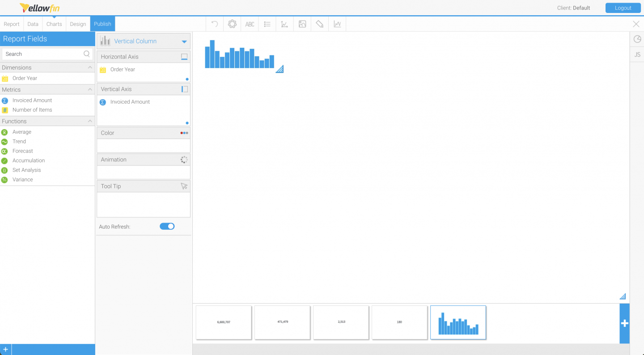This screenshot has width=644, height=355.
Task: Open the line chart icon on the toolbar
Action: pos(337,24)
